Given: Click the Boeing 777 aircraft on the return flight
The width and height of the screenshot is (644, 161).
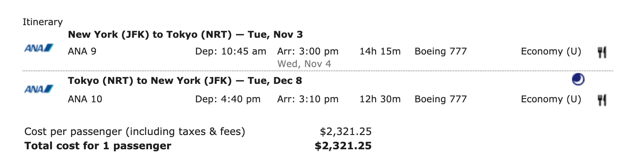Looking at the screenshot, I should pos(440,99).
